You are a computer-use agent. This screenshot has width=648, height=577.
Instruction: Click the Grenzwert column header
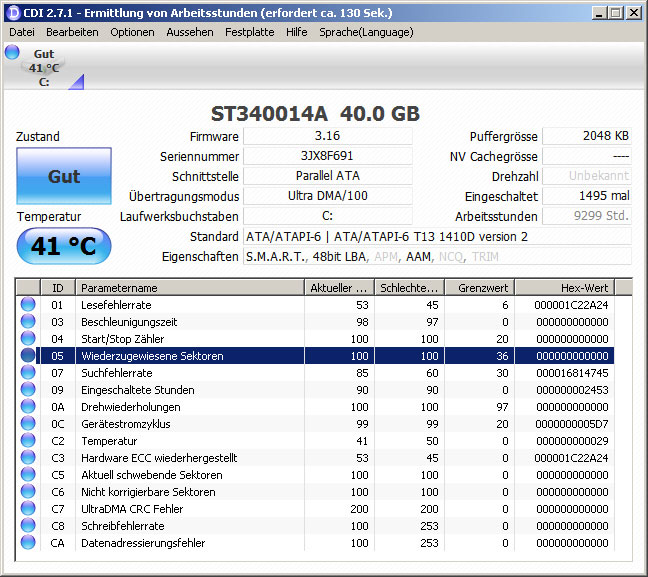pyautogui.click(x=479, y=288)
